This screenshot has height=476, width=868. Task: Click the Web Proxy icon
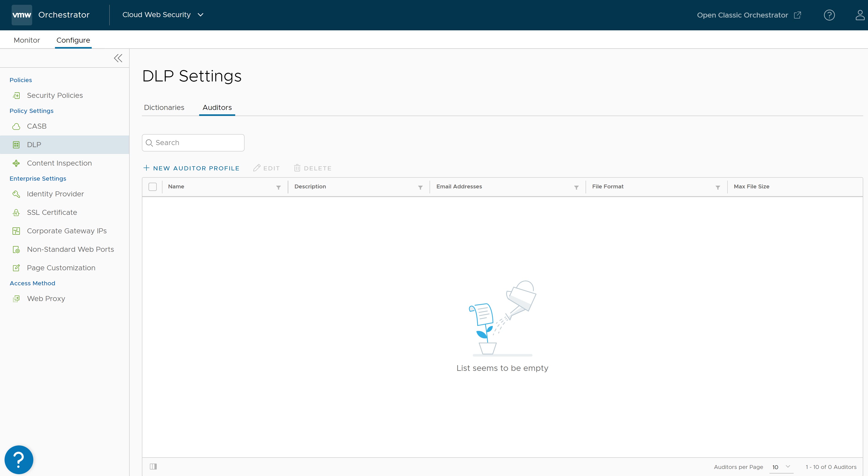click(16, 298)
